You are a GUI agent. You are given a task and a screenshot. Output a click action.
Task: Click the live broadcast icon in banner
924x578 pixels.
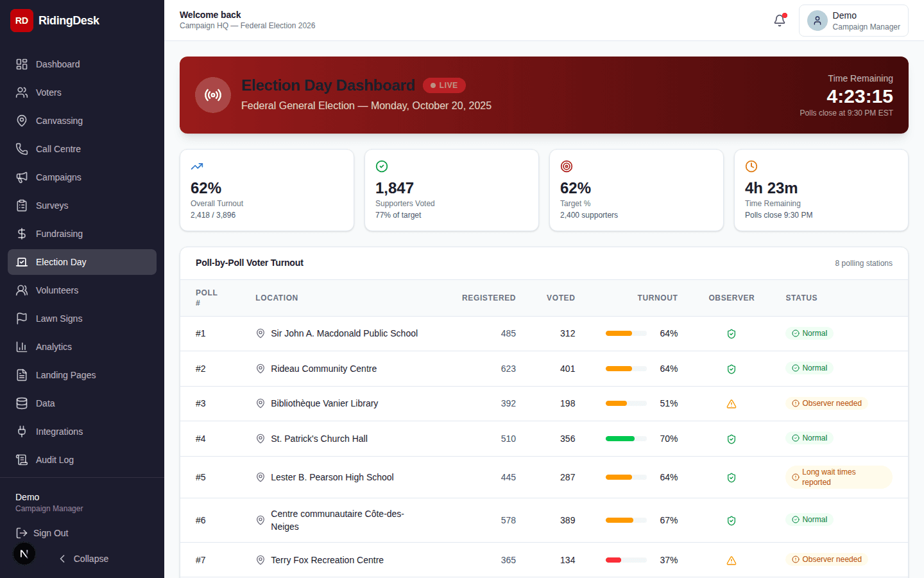click(213, 95)
